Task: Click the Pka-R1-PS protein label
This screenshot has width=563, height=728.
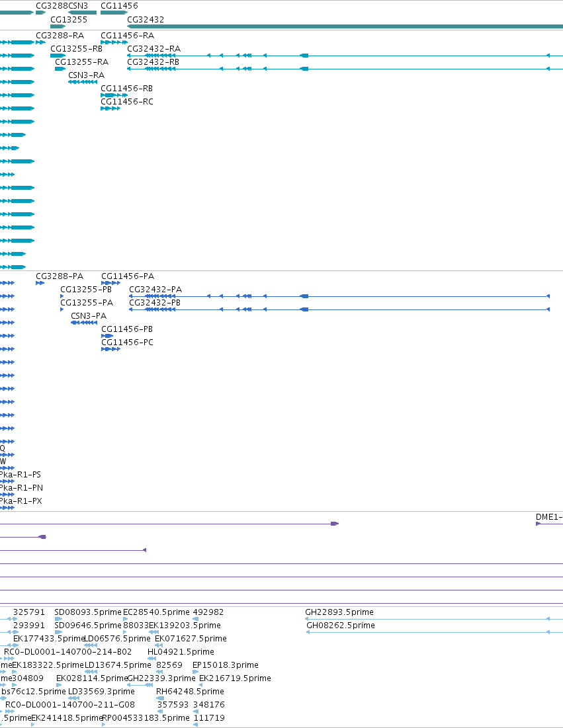Action: pyautogui.click(x=21, y=475)
